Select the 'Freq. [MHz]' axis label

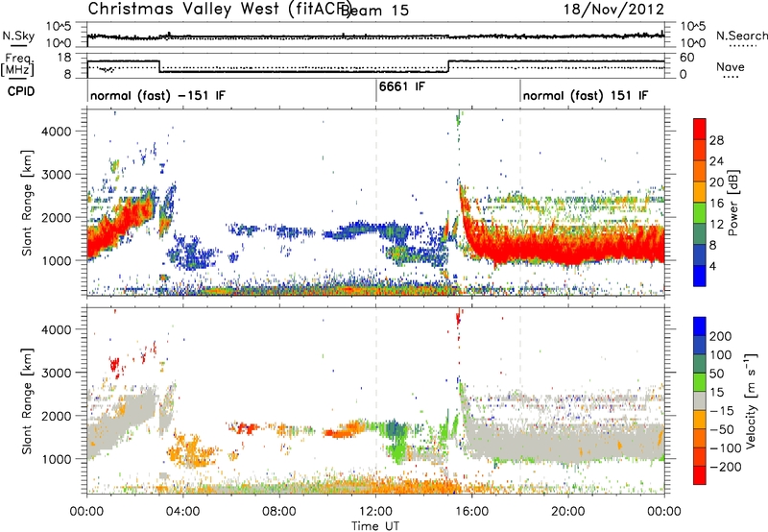click(x=18, y=64)
